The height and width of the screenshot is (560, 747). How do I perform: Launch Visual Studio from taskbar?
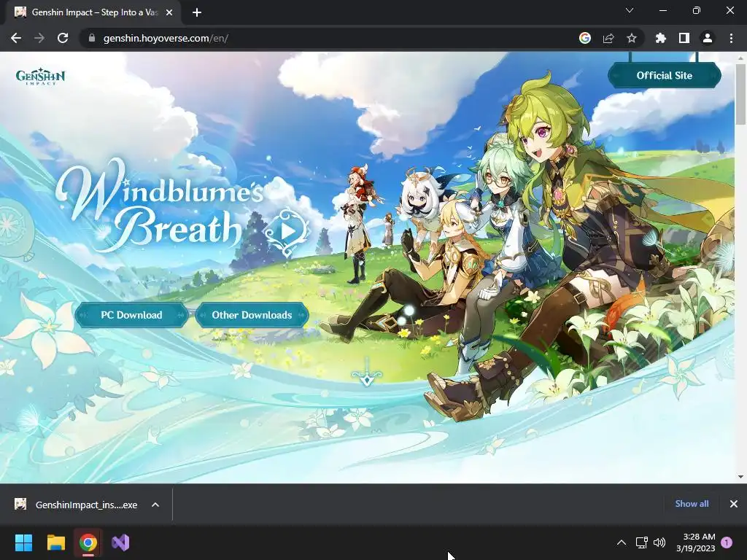pos(120,542)
